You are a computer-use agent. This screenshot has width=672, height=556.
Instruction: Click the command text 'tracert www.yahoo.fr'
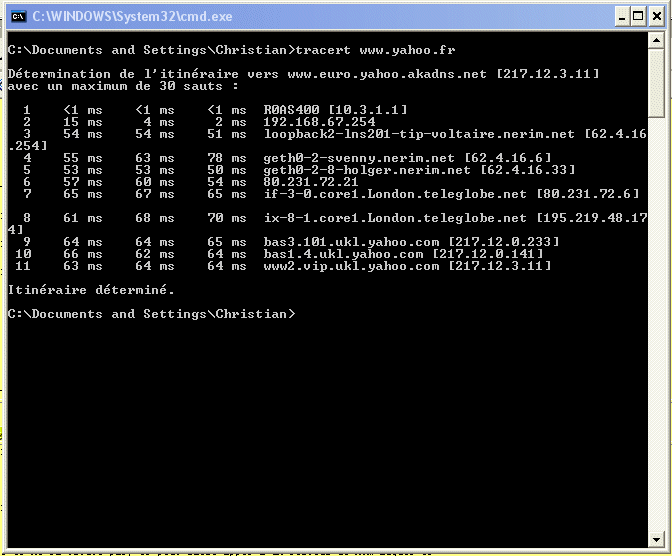click(x=375, y=51)
